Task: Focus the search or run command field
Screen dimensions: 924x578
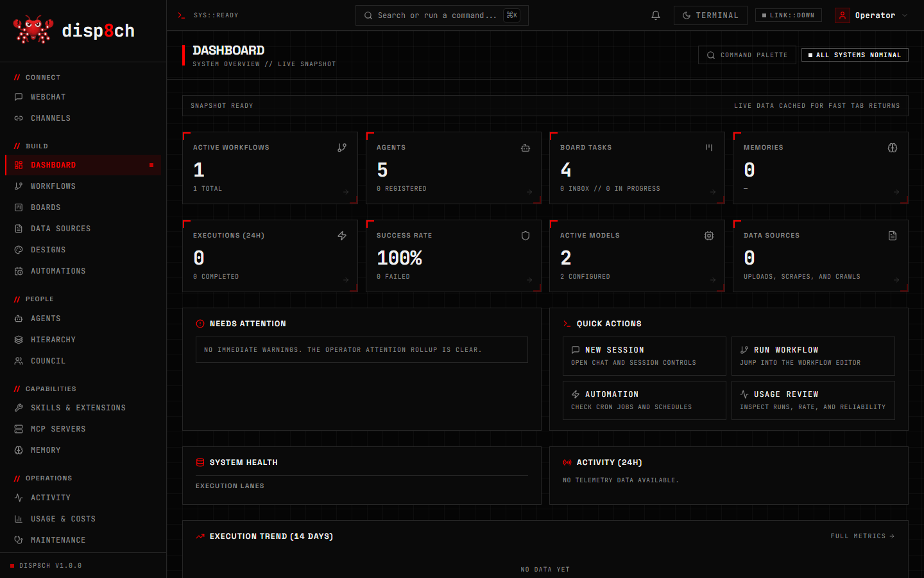Action: [442, 15]
